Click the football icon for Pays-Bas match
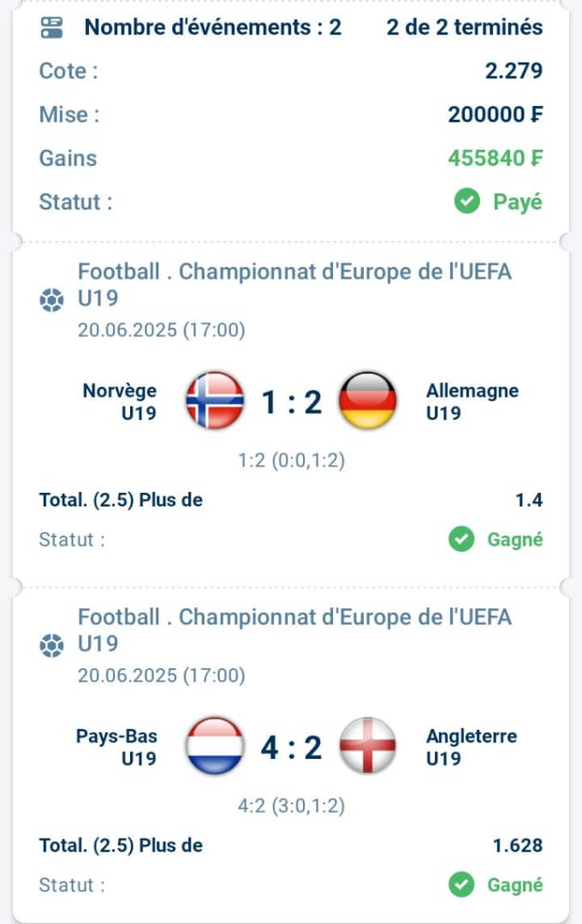 pos(51,645)
